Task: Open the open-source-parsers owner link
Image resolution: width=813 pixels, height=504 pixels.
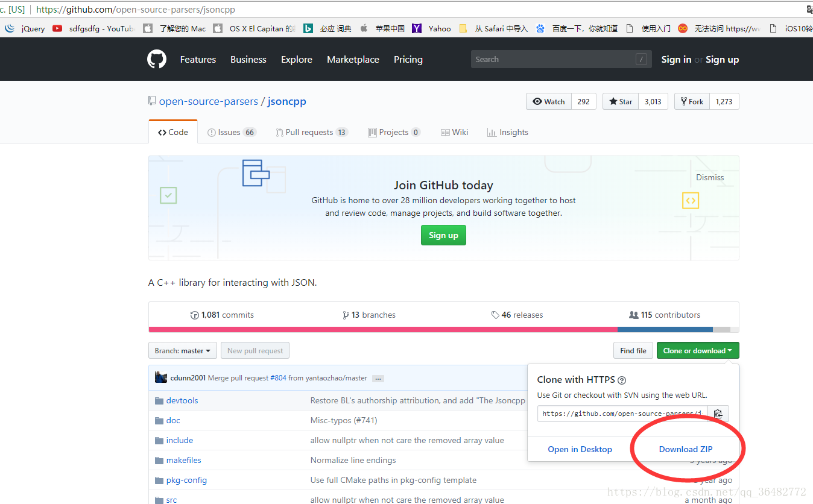Action: pyautogui.click(x=208, y=101)
